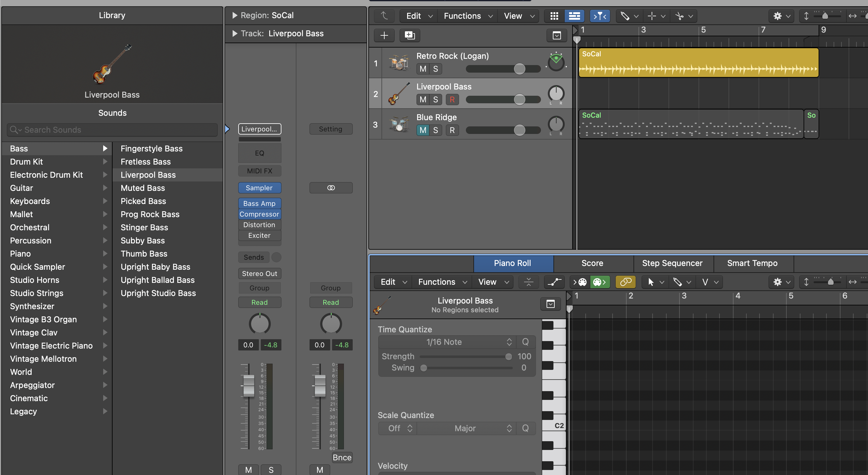Click the automation curve icon in Piano Roll
Screen dimensions: 868x475
pyautogui.click(x=554, y=282)
